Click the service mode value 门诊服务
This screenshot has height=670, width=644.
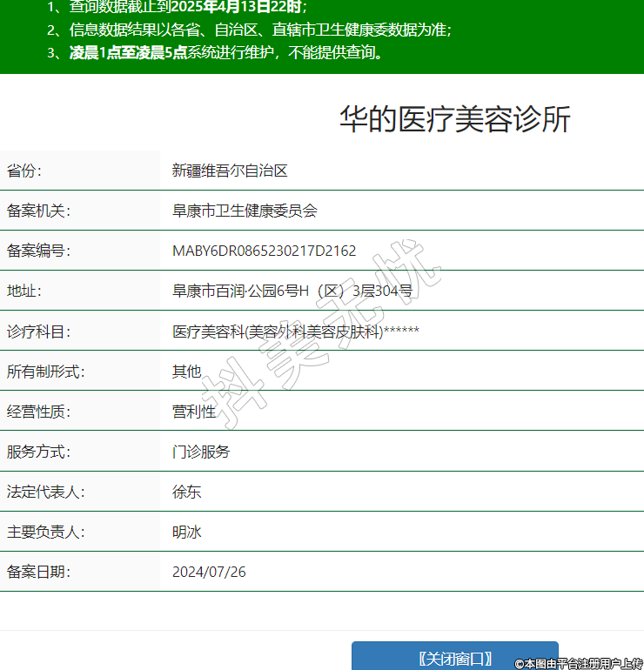201,452
